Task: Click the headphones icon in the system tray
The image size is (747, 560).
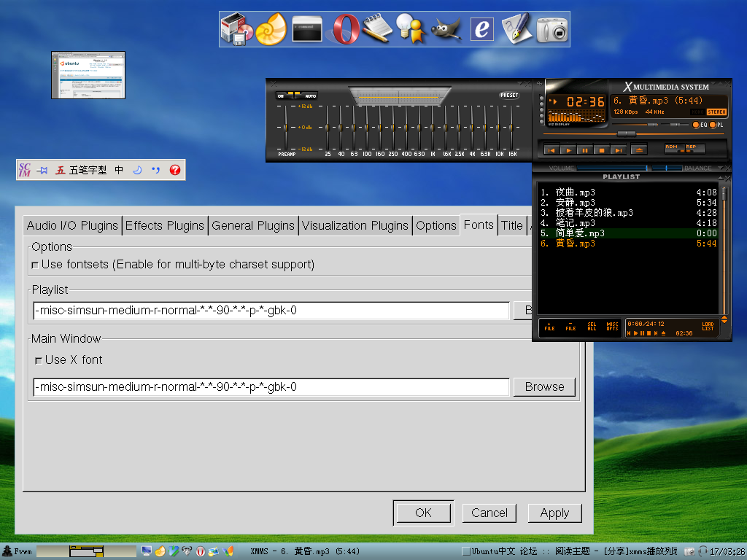Action: coord(703,551)
